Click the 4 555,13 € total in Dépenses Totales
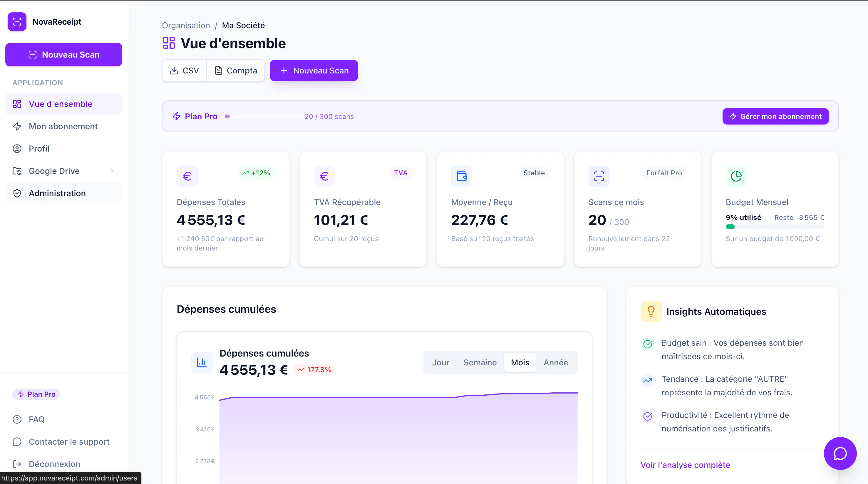Image resolution: width=868 pixels, height=484 pixels. 211,220
